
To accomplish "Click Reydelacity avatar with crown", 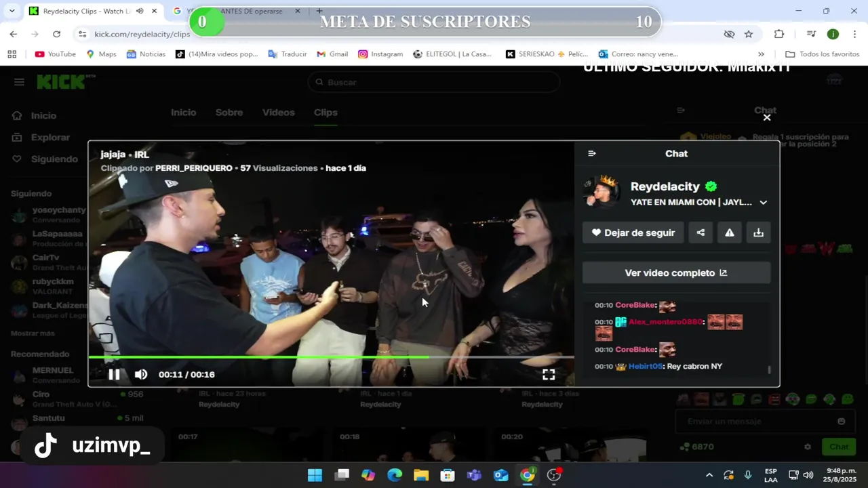I will click(x=601, y=192).
